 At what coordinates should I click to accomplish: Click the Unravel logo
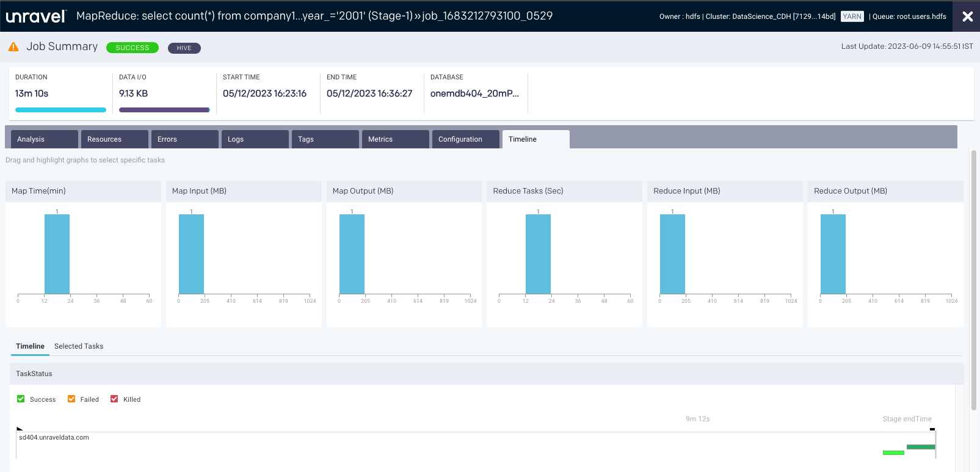(36, 16)
